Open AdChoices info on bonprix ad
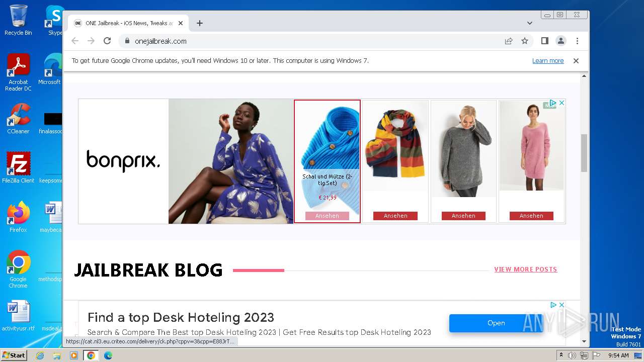644x362 pixels. pos(553,103)
